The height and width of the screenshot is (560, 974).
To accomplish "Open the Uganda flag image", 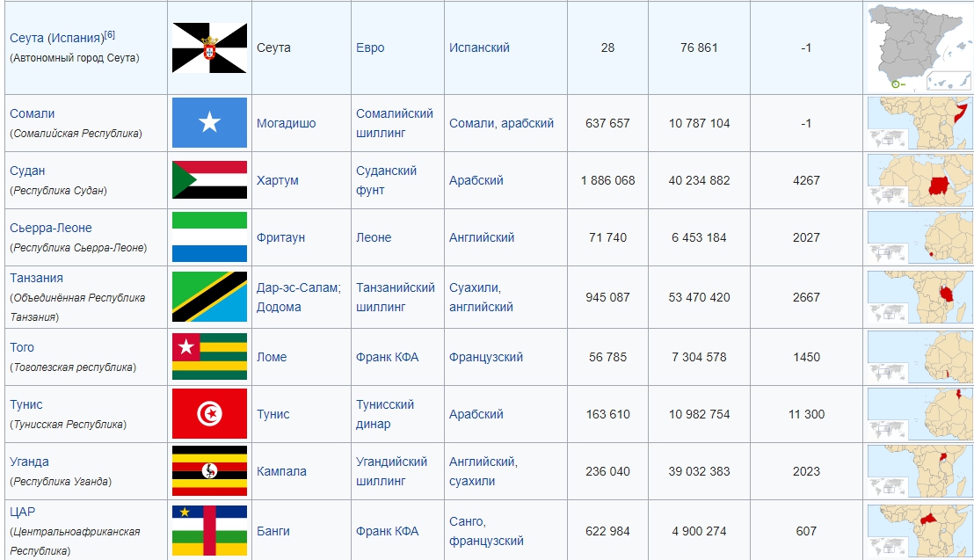I will (x=209, y=471).
